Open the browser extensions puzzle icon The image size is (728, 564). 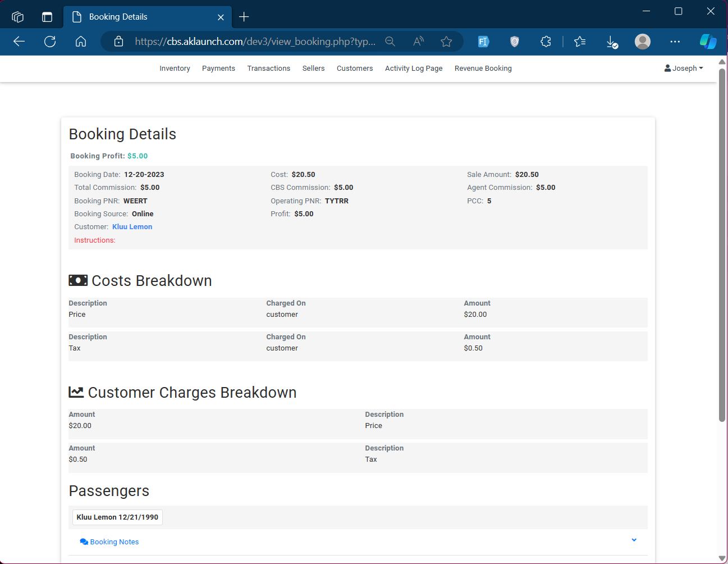(x=546, y=42)
